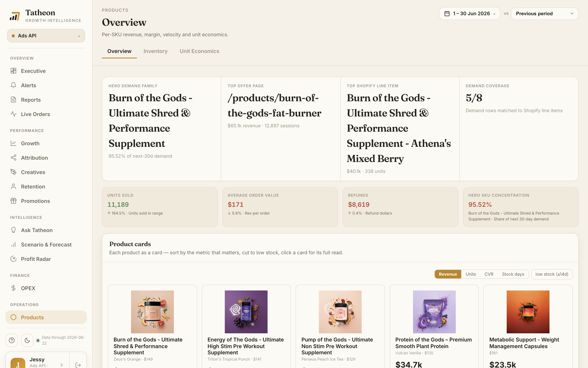Open Alerts bell icon in sidebar

point(13,85)
